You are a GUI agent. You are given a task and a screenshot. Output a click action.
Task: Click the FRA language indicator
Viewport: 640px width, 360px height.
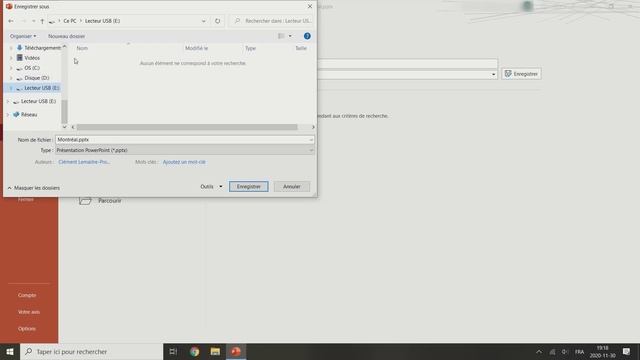pyautogui.click(x=579, y=352)
